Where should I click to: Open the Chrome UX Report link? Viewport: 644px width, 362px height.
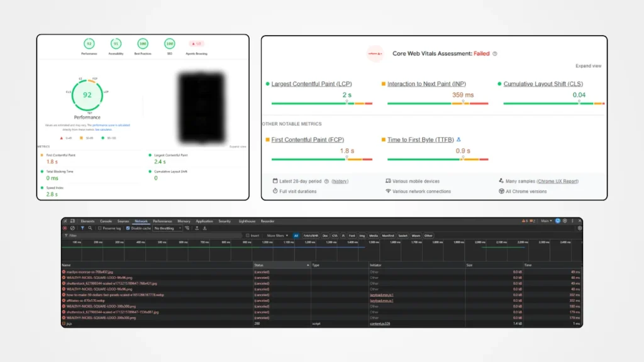pyautogui.click(x=557, y=182)
